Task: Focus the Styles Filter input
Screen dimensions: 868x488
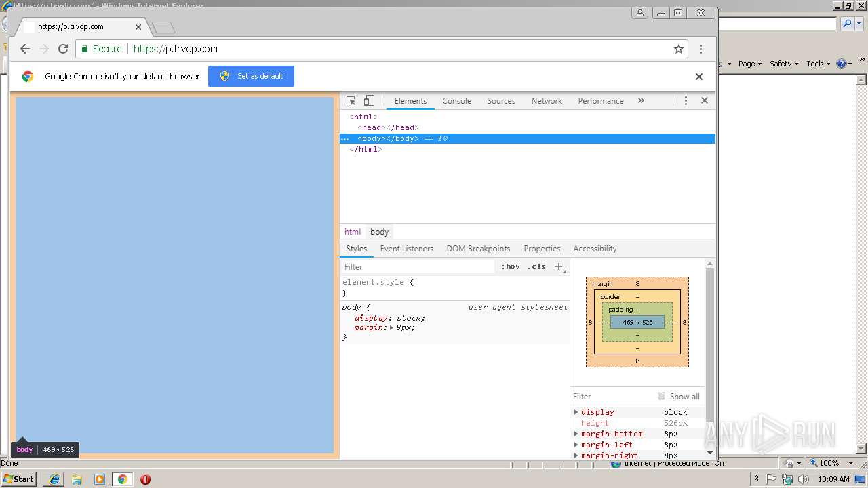Action: (418, 267)
